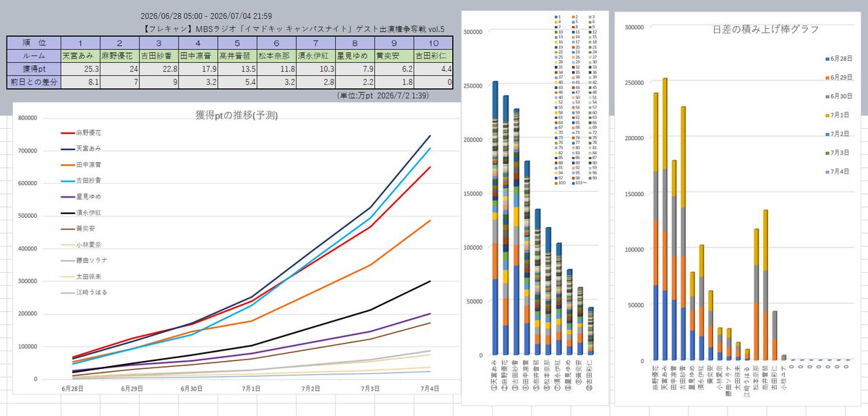This screenshot has width=868, height=416.
Task: Select 7月1日 legend entry in daily-difference chart
Action: pos(838,114)
